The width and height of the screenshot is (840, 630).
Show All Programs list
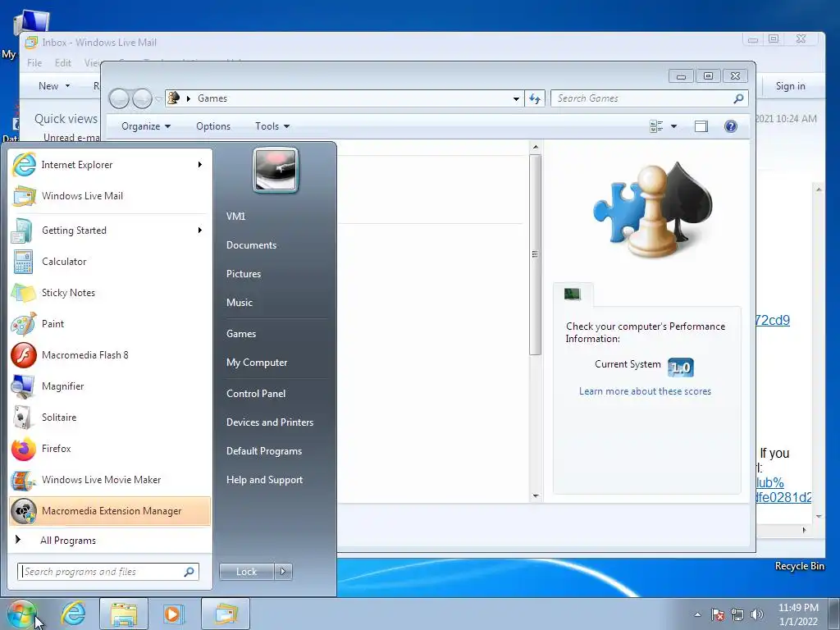tap(110, 540)
